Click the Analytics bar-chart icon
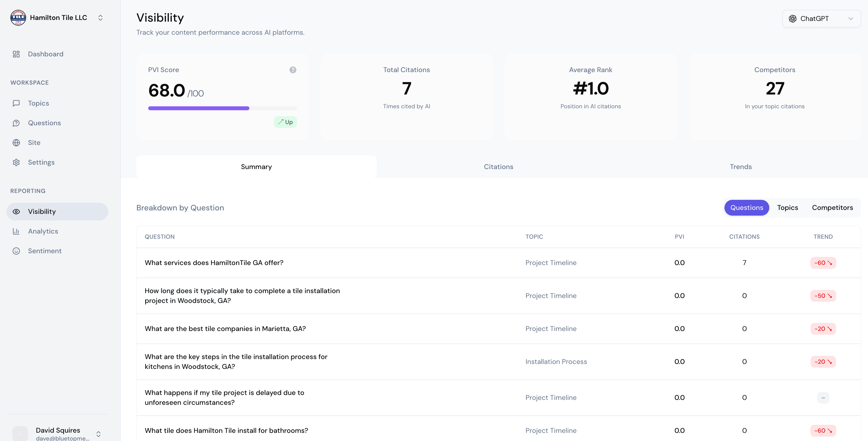Screen dimensions: 868x441 point(17,231)
